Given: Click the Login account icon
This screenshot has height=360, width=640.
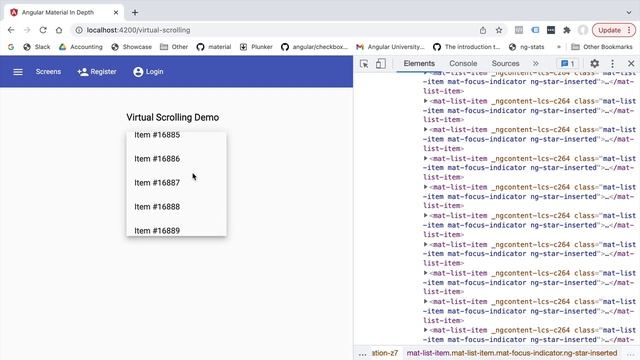Looking at the screenshot, I should pos(138,72).
